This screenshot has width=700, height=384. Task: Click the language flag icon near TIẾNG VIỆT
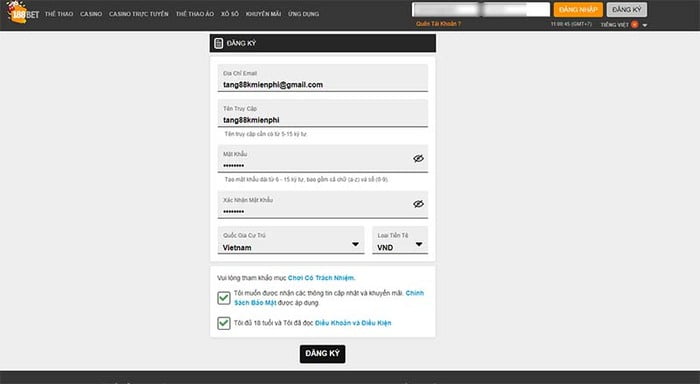click(x=634, y=25)
